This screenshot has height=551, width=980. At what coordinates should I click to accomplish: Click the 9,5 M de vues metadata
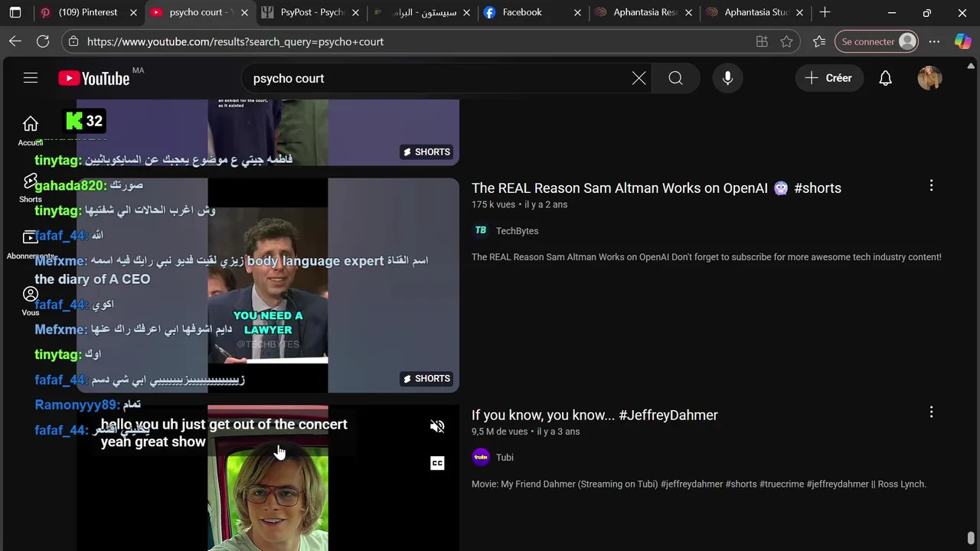pos(500,432)
